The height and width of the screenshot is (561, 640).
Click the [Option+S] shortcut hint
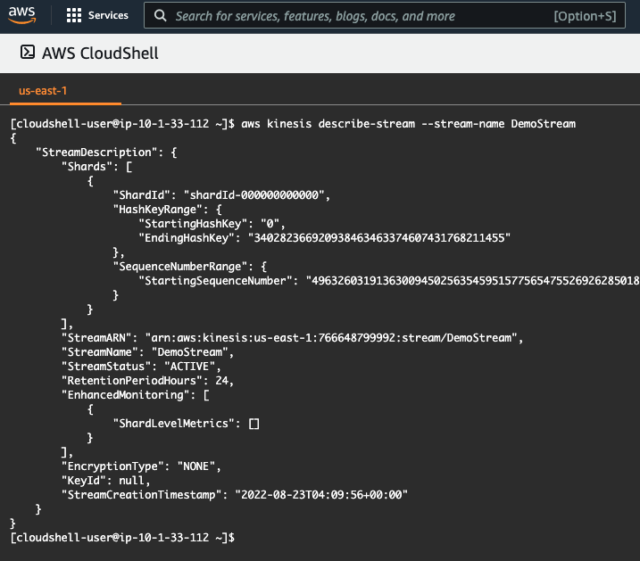pyautogui.click(x=584, y=16)
